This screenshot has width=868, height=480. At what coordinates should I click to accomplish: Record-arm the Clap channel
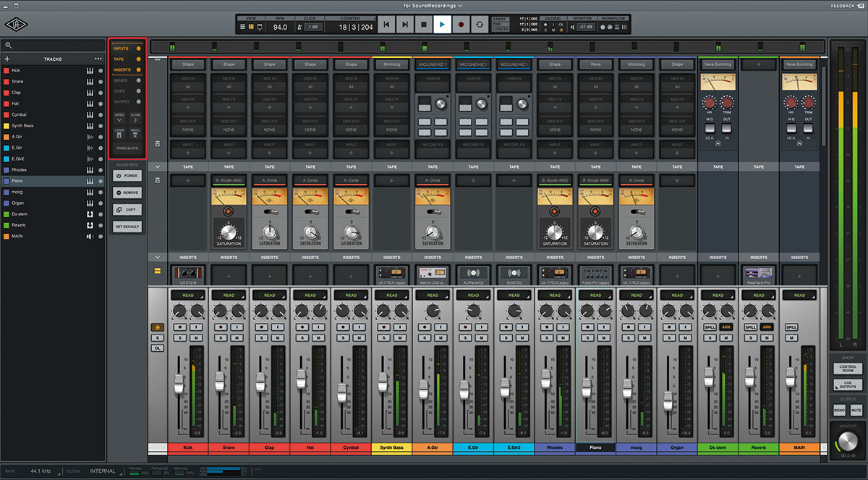[x=260, y=327]
